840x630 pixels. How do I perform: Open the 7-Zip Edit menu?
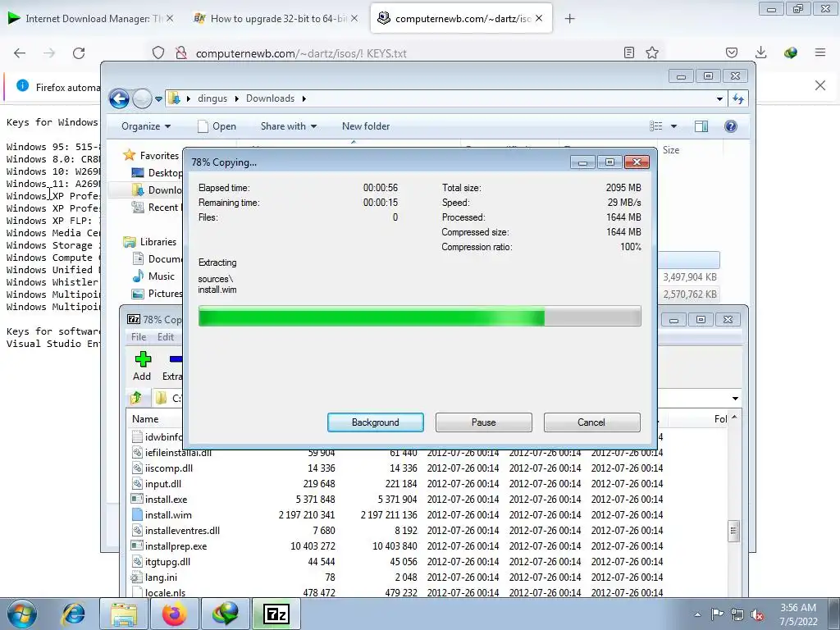166,337
